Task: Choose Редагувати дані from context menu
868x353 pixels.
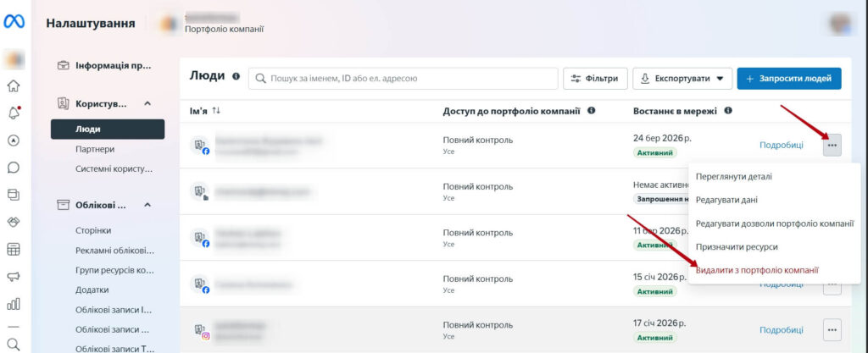Action: [x=726, y=200]
